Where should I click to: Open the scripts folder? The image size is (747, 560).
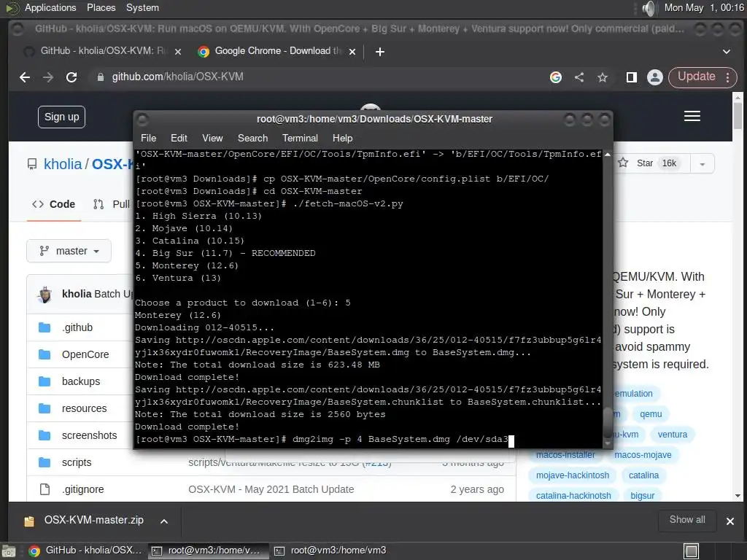(x=77, y=462)
